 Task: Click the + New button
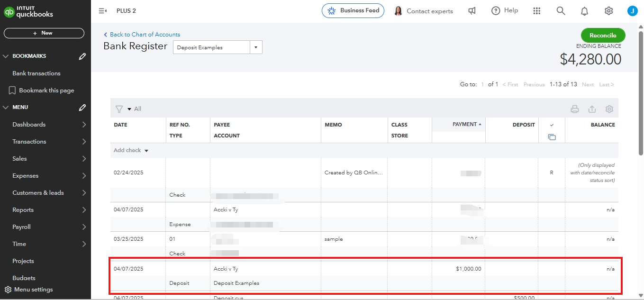tap(44, 33)
